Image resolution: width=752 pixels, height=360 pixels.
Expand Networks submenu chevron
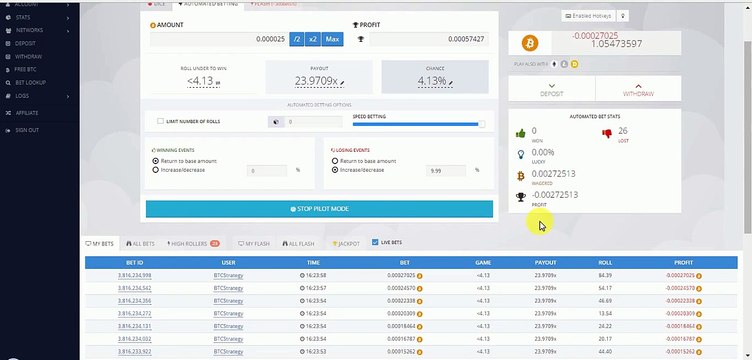pyautogui.click(x=68, y=31)
